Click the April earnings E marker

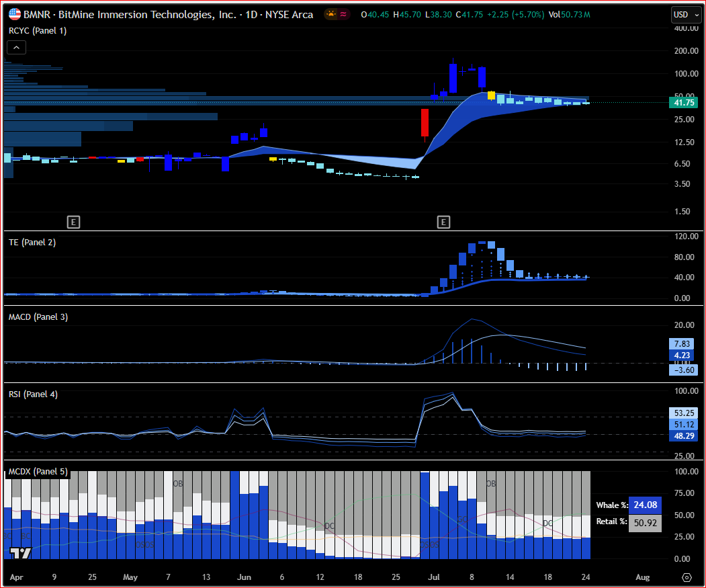click(x=73, y=222)
